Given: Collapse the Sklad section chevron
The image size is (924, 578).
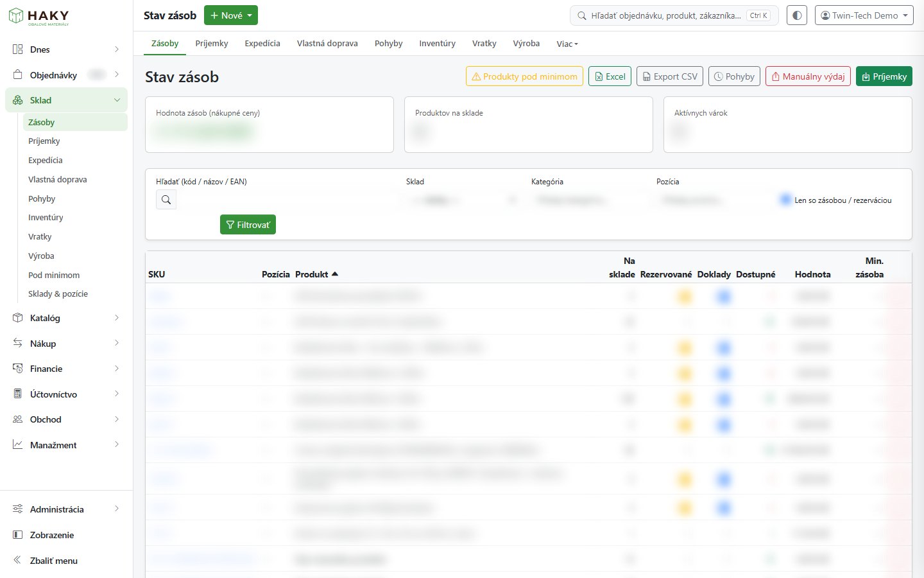Looking at the screenshot, I should coord(117,100).
